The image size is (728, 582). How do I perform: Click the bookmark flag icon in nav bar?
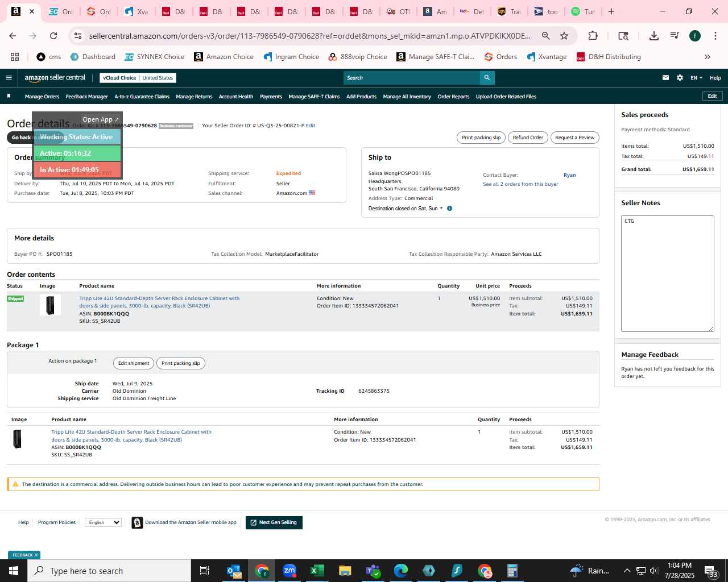(9, 96)
